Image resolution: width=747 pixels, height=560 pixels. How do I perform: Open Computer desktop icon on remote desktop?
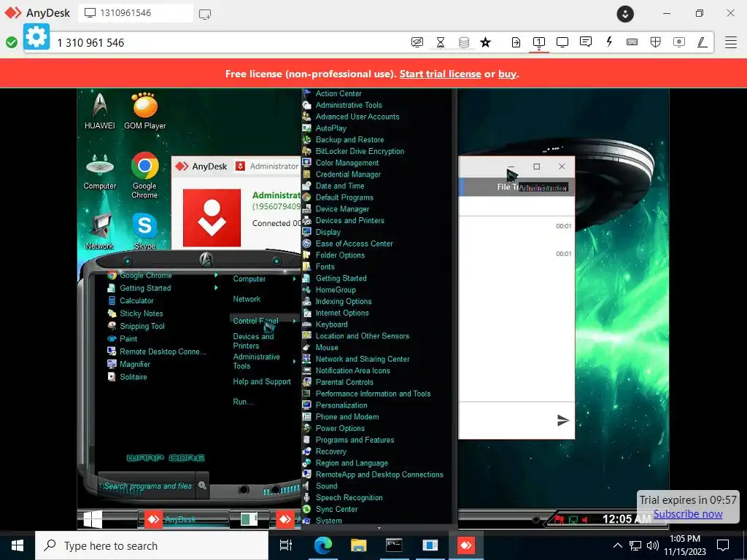tap(99, 171)
